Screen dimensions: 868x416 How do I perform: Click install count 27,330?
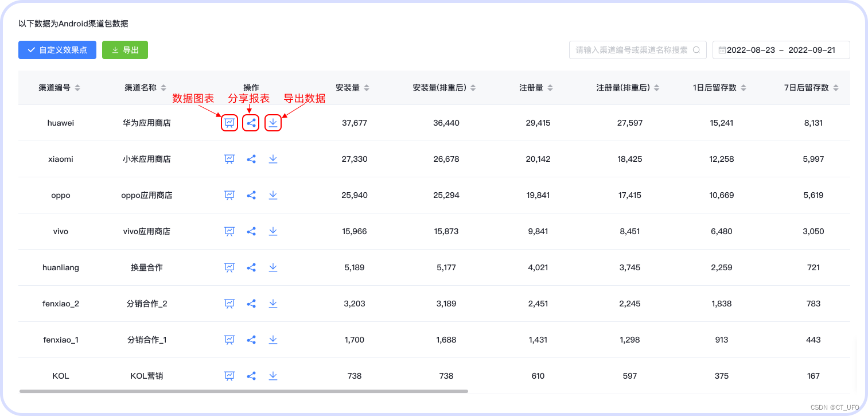coord(355,159)
